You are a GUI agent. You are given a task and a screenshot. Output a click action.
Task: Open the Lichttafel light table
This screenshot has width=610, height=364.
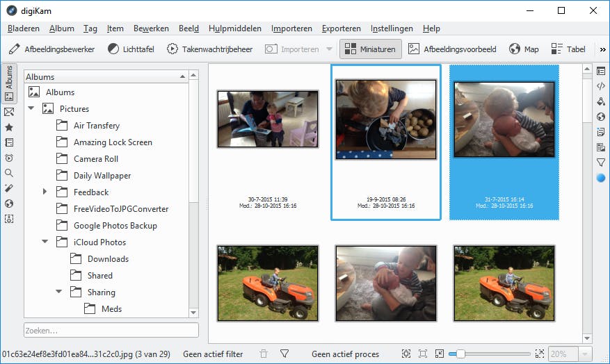pos(131,49)
